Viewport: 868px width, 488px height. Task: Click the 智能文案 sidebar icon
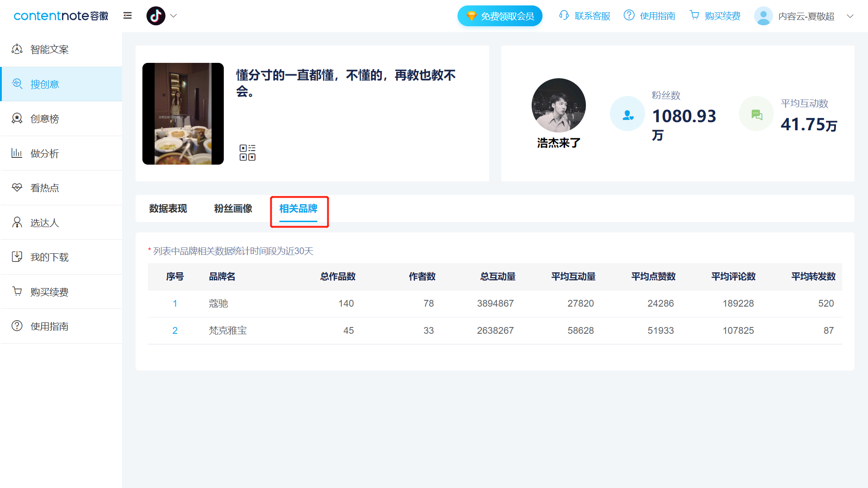click(x=17, y=49)
